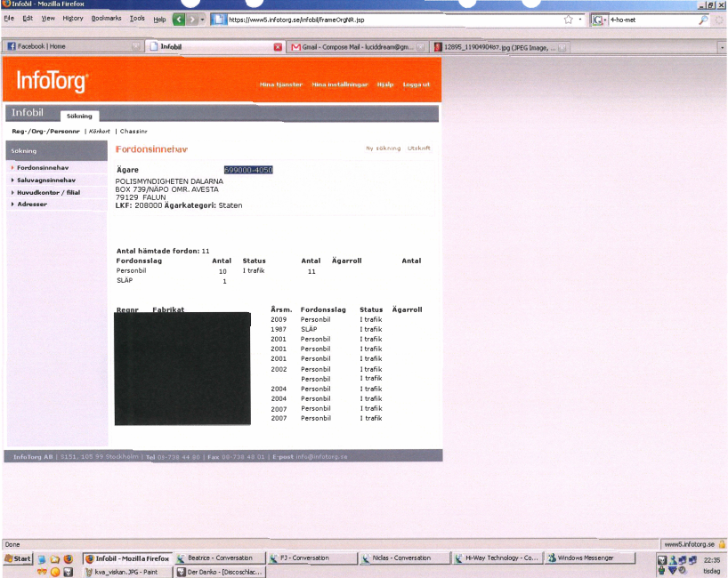Open Adresser in the sidebar
Screen dimensions: 728x578
(32, 205)
